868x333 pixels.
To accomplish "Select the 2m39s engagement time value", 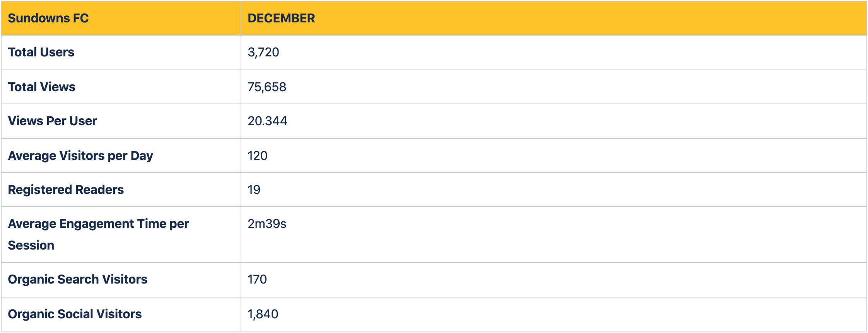I will [x=267, y=224].
